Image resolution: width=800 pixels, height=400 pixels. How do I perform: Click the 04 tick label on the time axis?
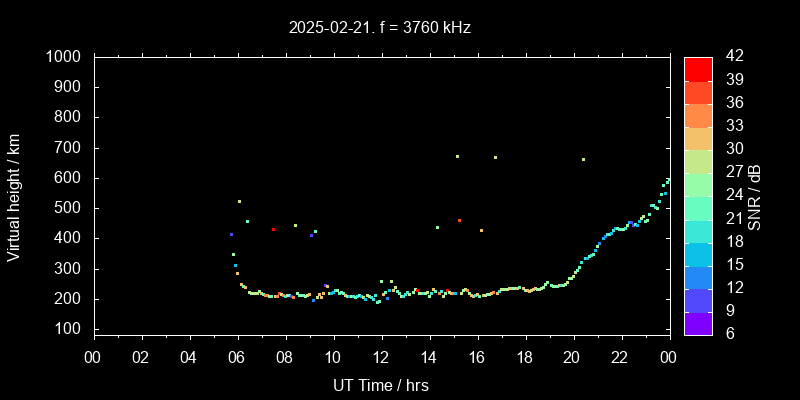coord(190,355)
